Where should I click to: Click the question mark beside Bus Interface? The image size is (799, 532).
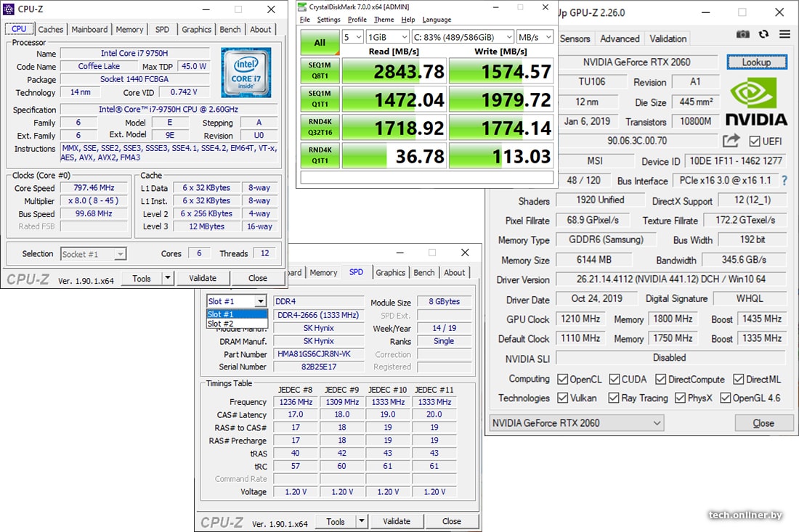(x=784, y=180)
